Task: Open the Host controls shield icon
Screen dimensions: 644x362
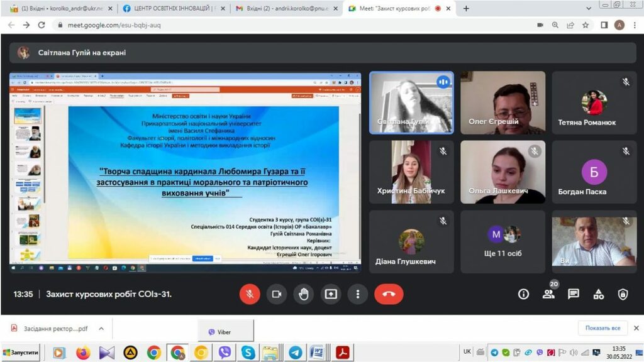Action: [623, 294]
